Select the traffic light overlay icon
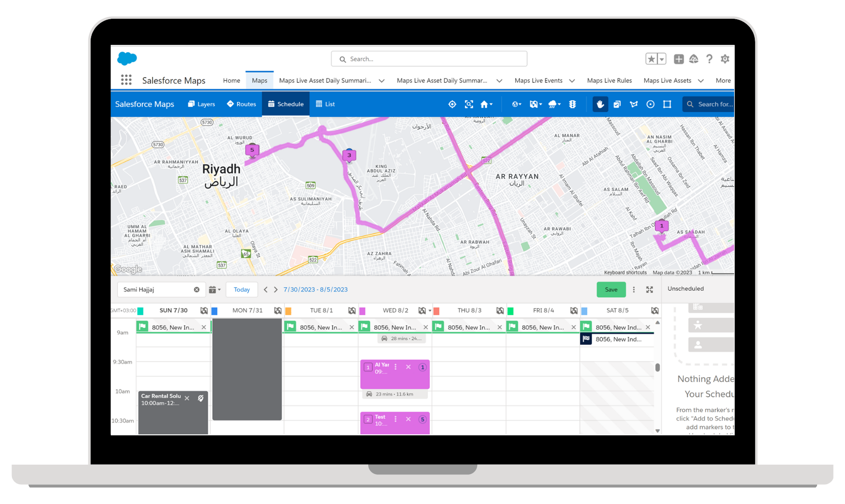The image size is (845, 504). (572, 104)
